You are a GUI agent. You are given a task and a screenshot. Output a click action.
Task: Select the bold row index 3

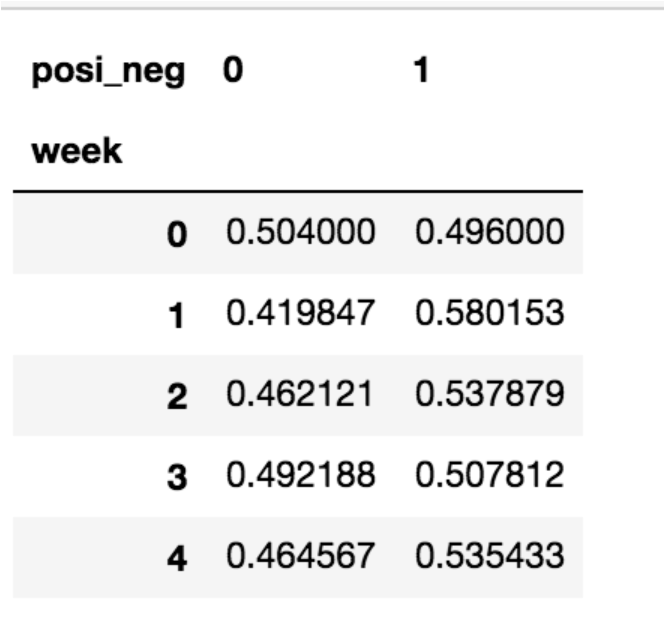click(x=176, y=478)
